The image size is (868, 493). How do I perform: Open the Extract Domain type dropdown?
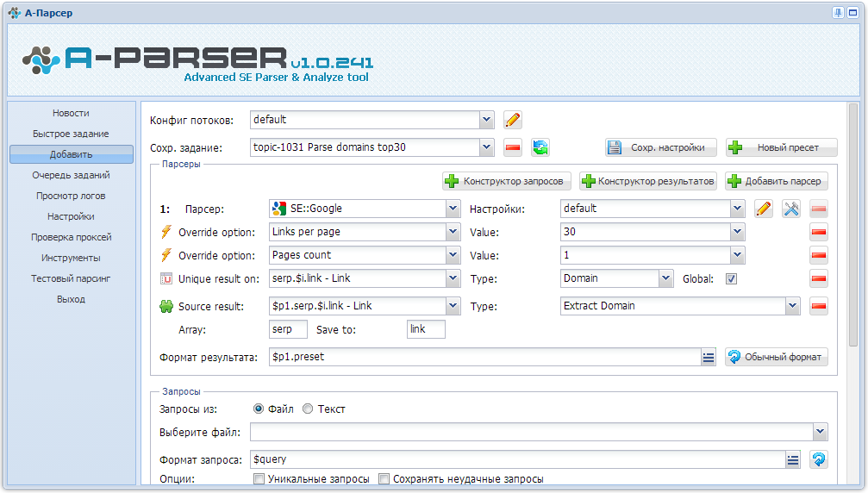point(793,306)
